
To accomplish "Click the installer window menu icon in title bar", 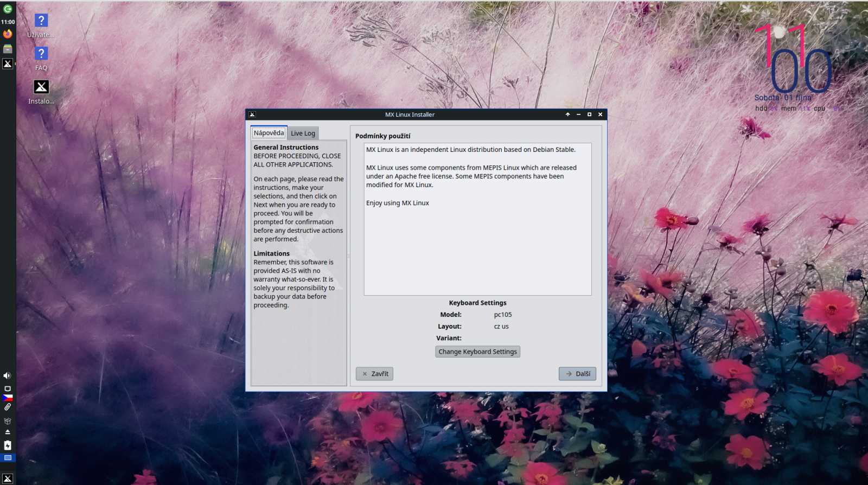I will pos(252,114).
